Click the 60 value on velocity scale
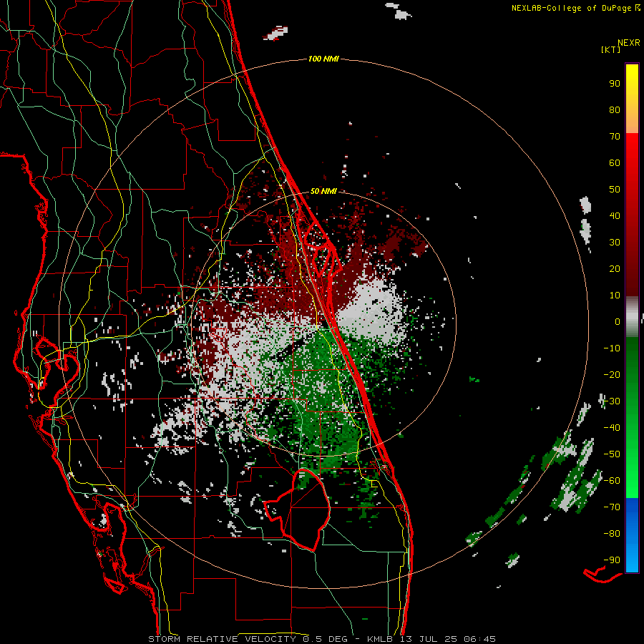Screen dimensions: 644x644 click(615, 163)
